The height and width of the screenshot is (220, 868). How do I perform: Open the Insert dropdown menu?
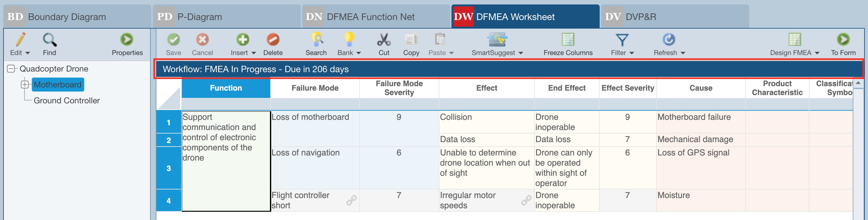click(253, 53)
